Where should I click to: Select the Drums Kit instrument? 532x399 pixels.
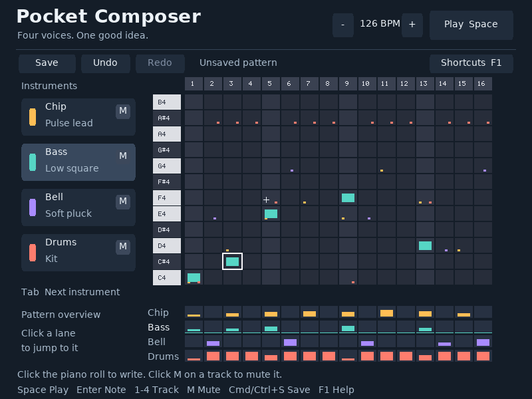click(78, 253)
